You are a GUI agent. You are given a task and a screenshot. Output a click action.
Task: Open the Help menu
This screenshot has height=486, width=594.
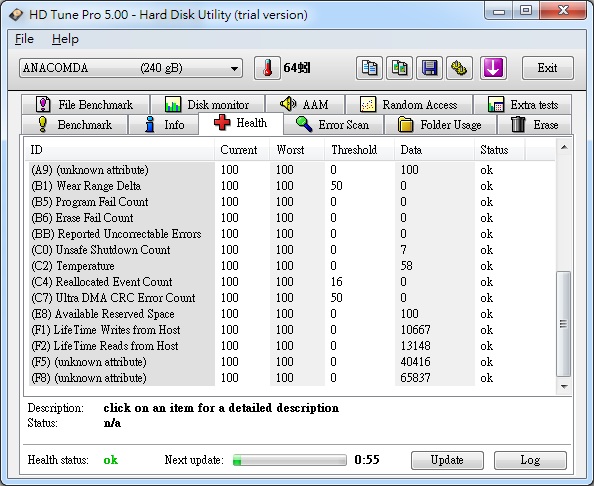tap(65, 39)
